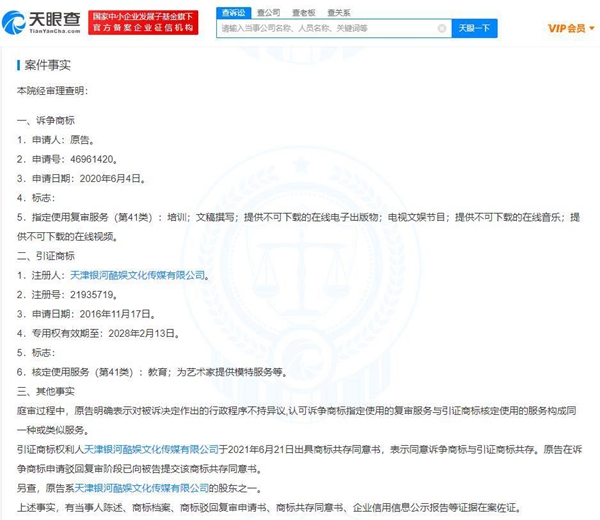Image resolution: width=600 pixels, height=520 pixels.
Task: Click the clear icon in search box
Action: pyautogui.click(x=441, y=28)
